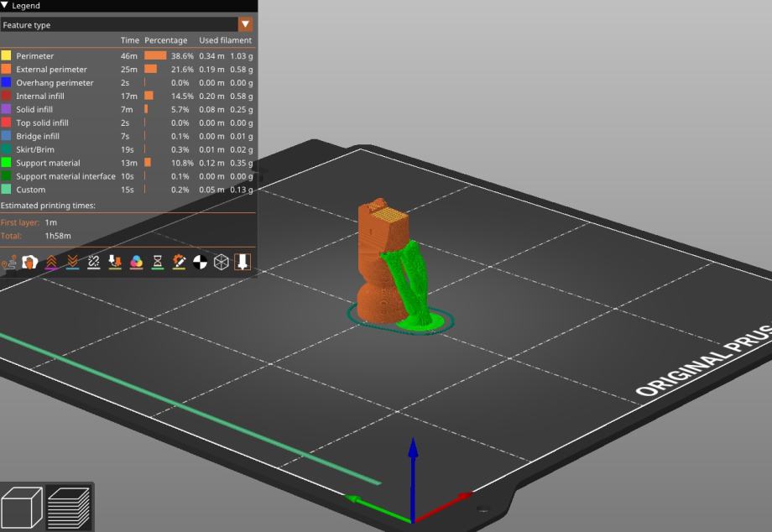Toggle custom G-code markers icon
This screenshot has height=532, width=772.
179,263
